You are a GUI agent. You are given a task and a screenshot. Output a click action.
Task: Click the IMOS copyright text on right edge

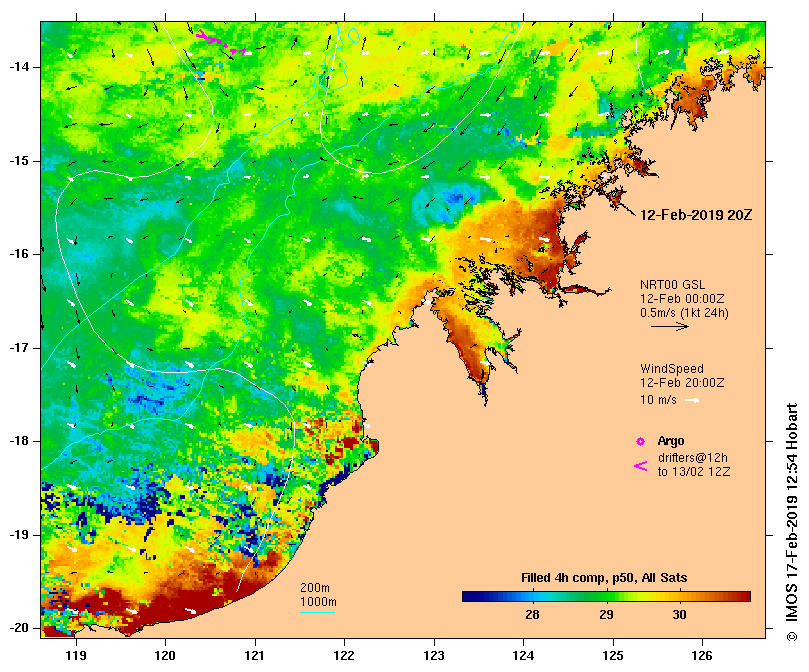coord(792,522)
